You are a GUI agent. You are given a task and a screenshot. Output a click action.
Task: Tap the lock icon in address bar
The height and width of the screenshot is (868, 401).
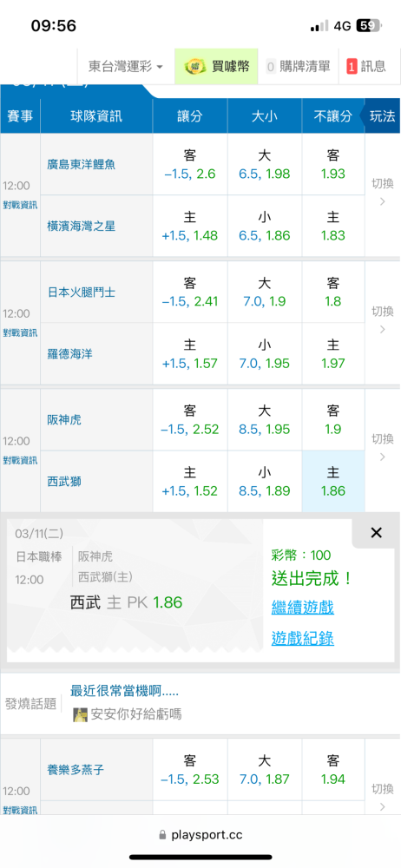[162, 835]
